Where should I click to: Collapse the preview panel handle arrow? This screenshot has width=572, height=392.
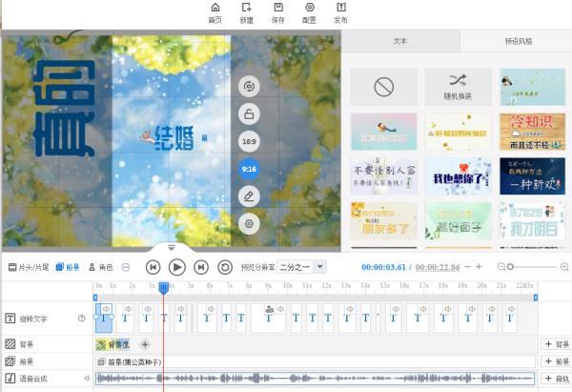(x=171, y=247)
